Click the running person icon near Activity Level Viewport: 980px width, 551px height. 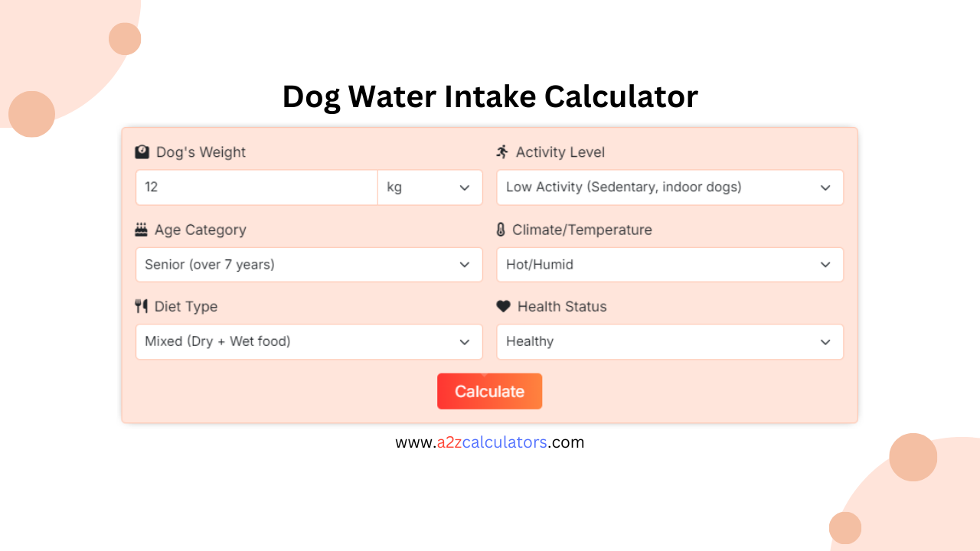pos(503,152)
